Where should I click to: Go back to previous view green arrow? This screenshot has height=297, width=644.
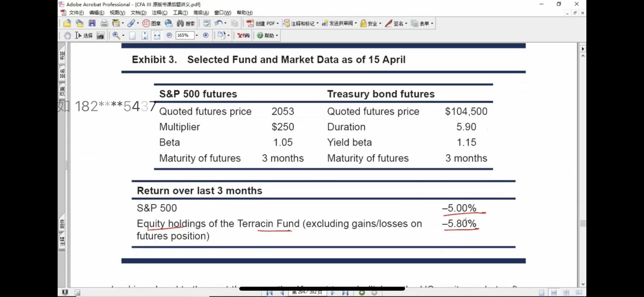click(x=362, y=293)
